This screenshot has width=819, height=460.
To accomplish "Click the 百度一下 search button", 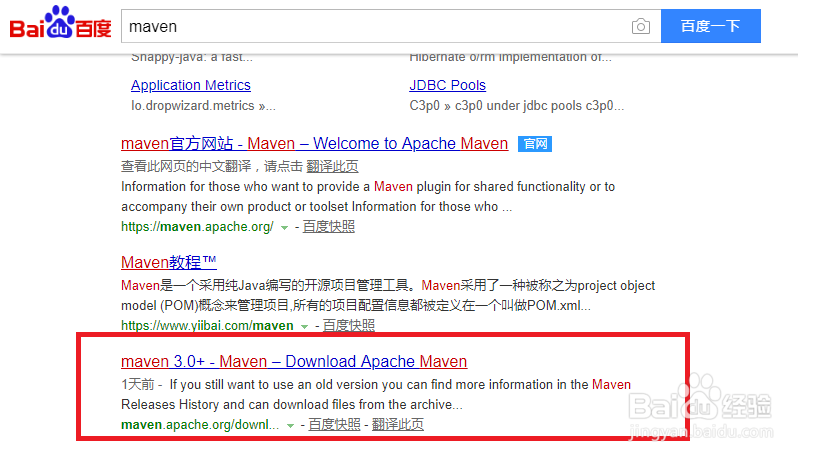I will (710, 26).
